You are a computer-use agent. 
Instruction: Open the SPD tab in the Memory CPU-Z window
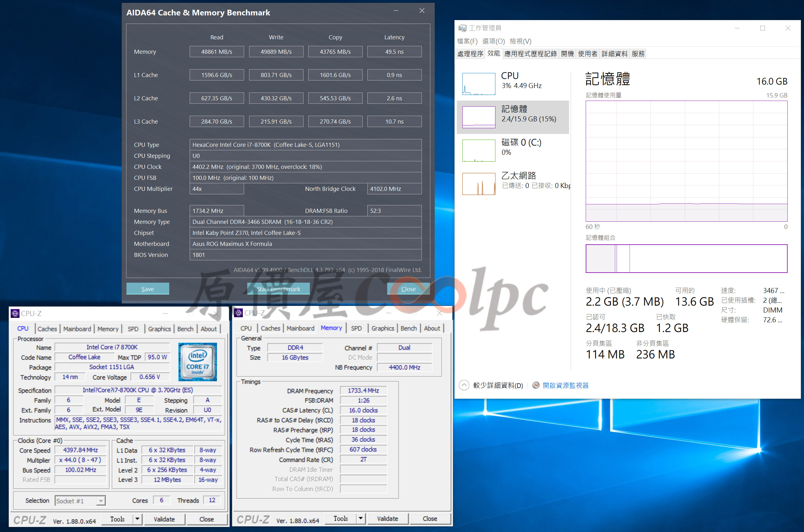point(356,328)
